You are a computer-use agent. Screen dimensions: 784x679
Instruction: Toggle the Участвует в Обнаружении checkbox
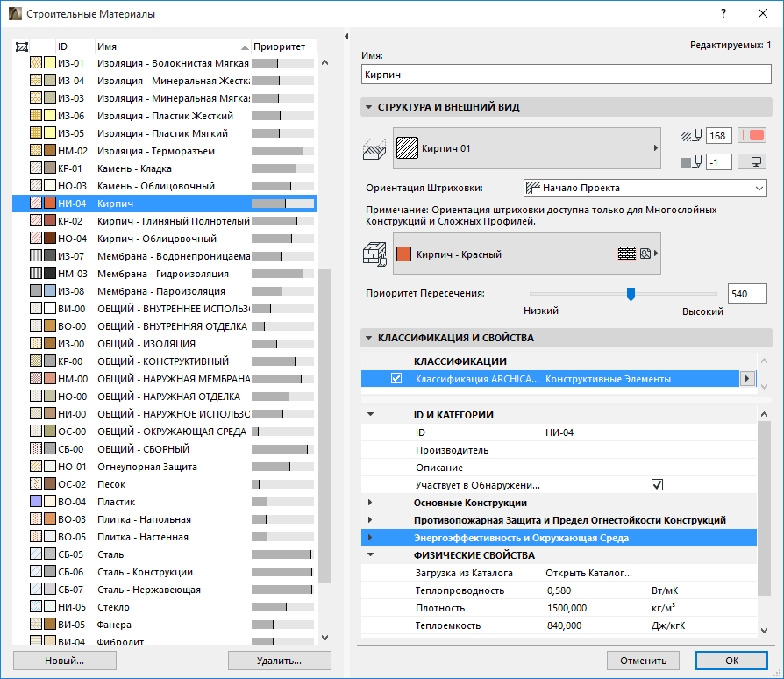pos(657,485)
